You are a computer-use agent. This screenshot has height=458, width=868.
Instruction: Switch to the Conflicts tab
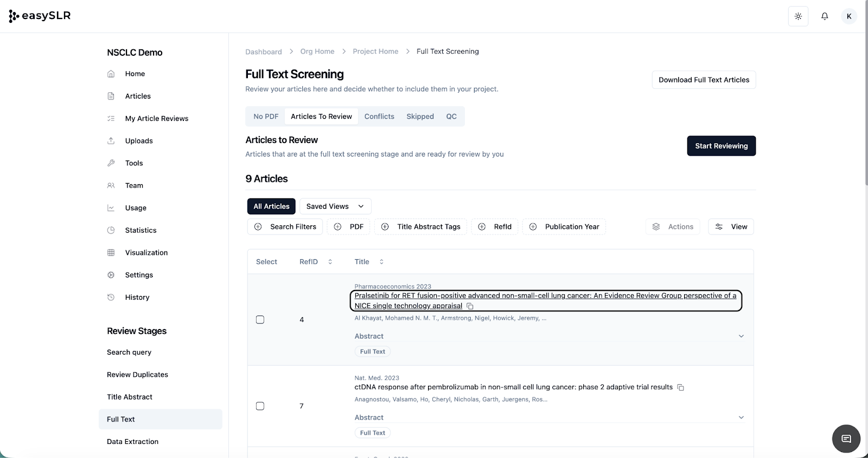point(379,117)
